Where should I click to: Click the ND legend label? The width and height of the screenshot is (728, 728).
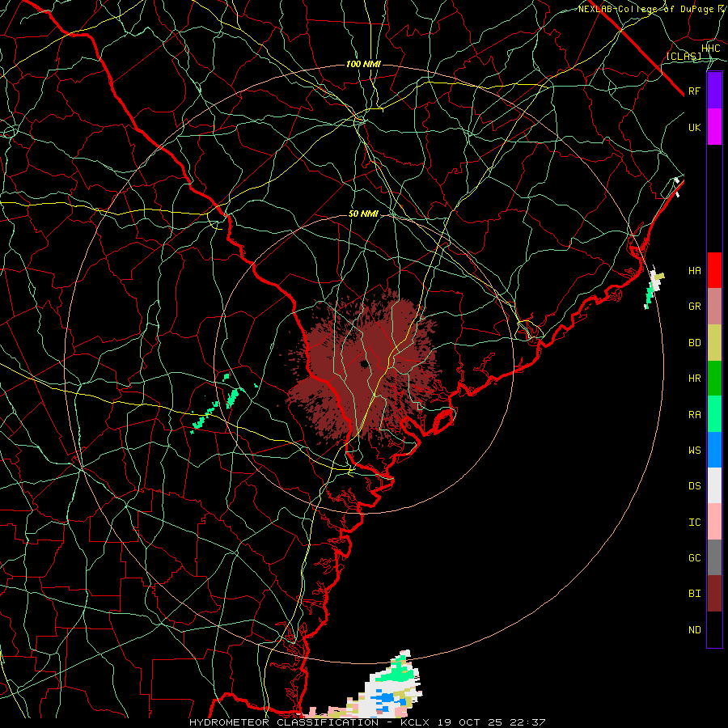pyautogui.click(x=695, y=630)
